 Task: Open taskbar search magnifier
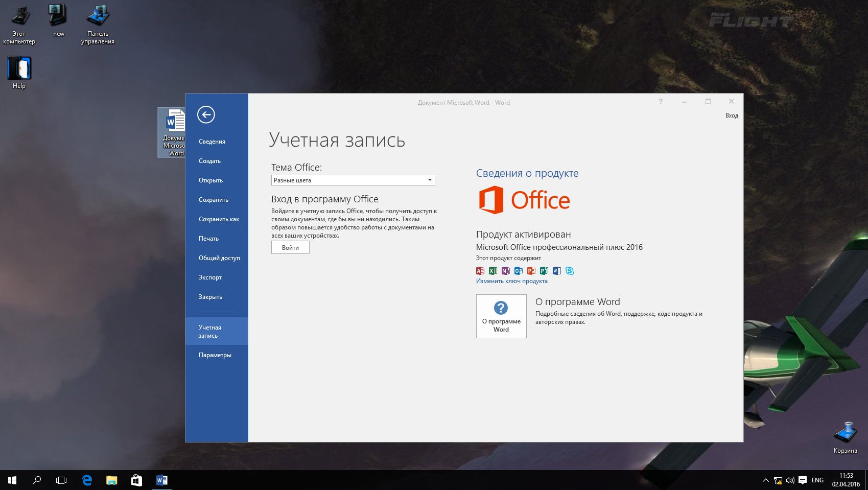(x=37, y=480)
